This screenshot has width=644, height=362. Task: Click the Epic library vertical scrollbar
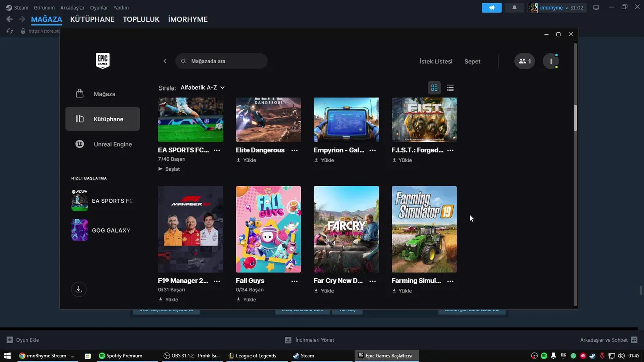pos(576,118)
